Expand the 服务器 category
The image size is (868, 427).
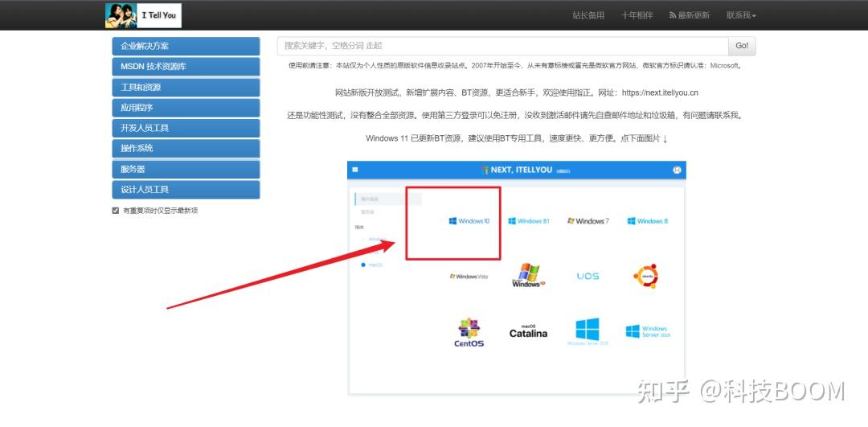(x=186, y=169)
